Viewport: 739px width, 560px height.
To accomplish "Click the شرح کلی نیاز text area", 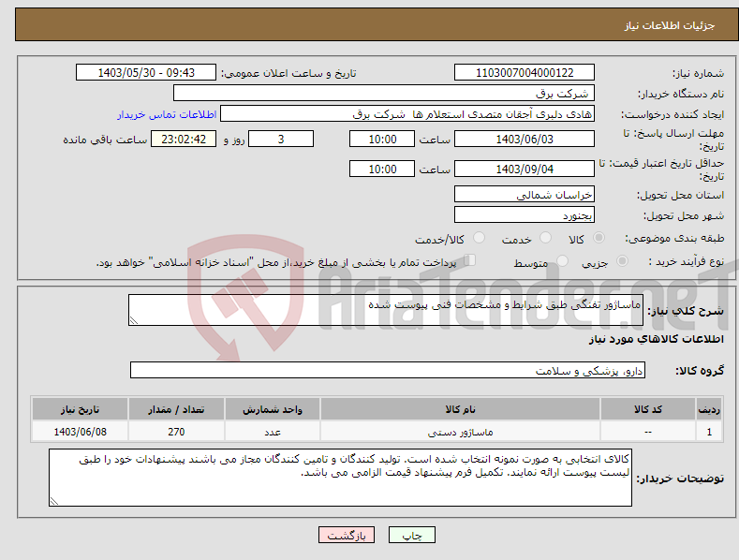I will point(386,310).
